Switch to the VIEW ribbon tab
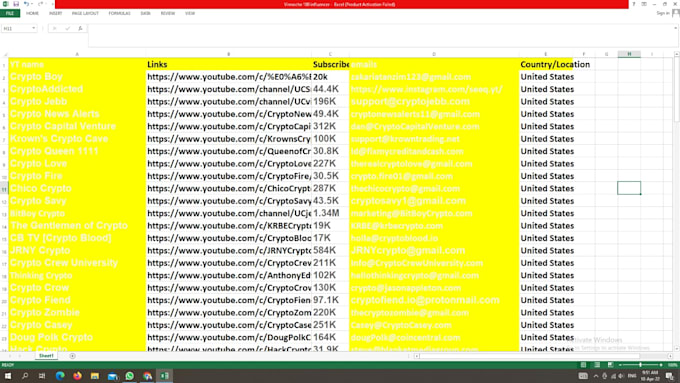Image resolution: width=680 pixels, height=383 pixels. [x=190, y=13]
